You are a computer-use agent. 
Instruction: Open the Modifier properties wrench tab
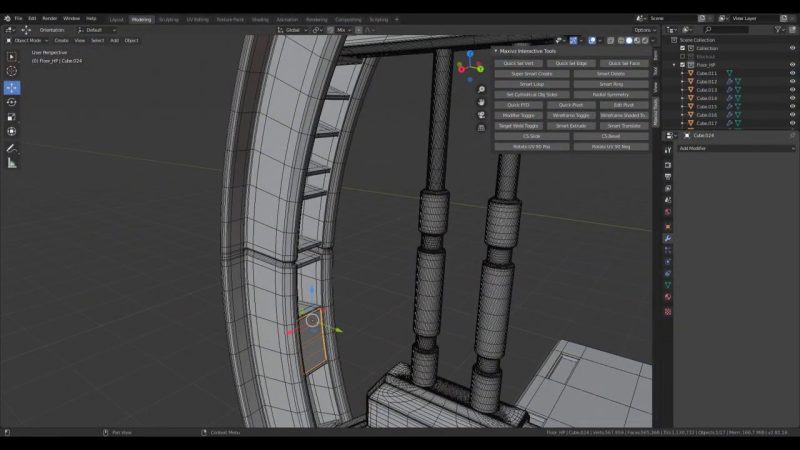coord(667,238)
